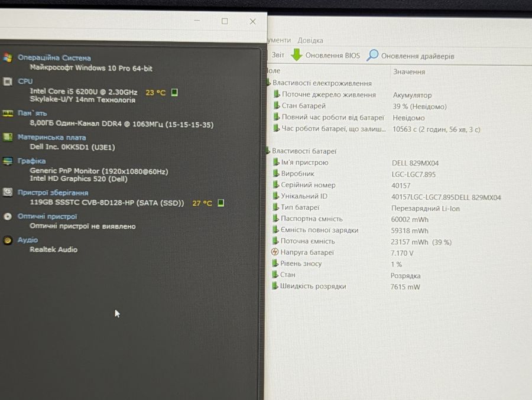Close the Speccy window

click(253, 21)
